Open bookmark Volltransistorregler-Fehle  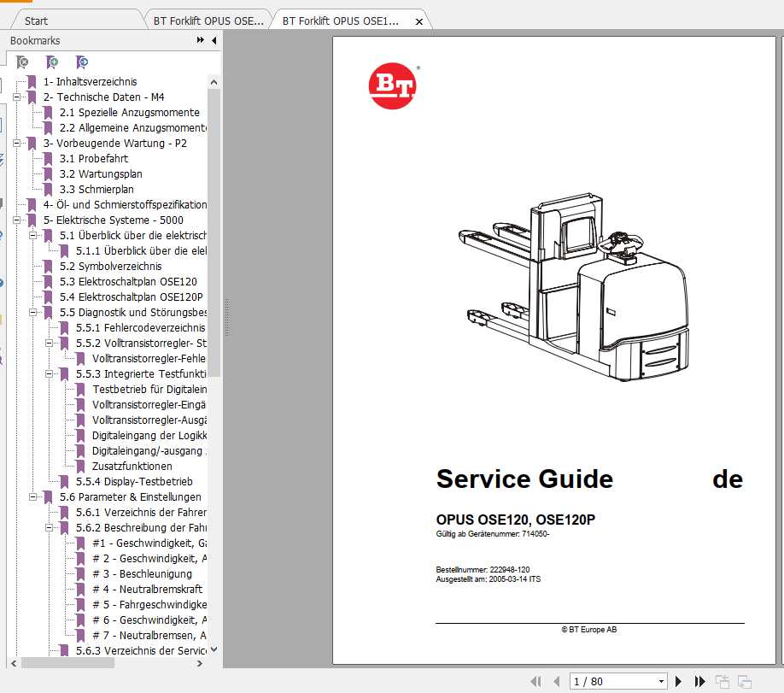point(149,359)
